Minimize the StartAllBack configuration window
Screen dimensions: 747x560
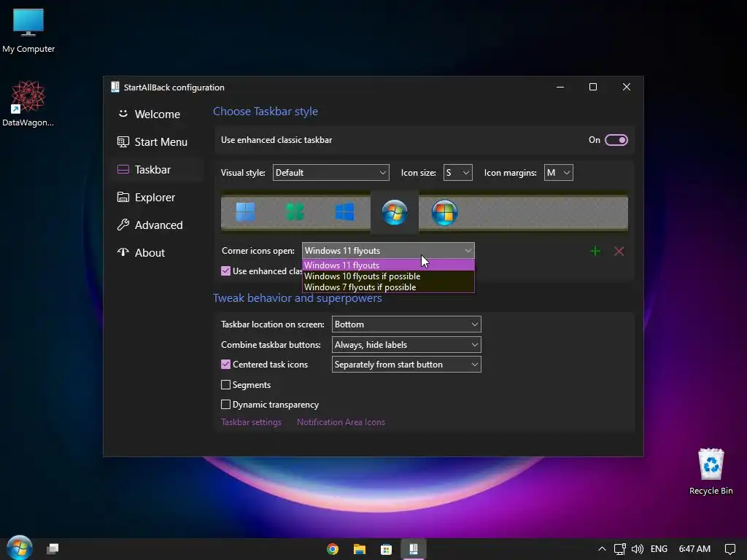560,87
